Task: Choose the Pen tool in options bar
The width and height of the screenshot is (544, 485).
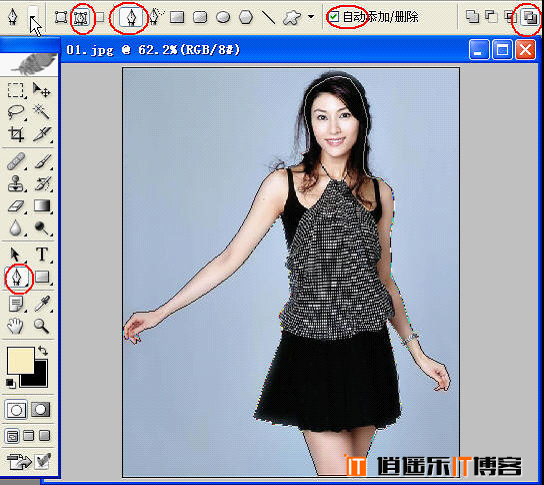Action: coord(131,17)
